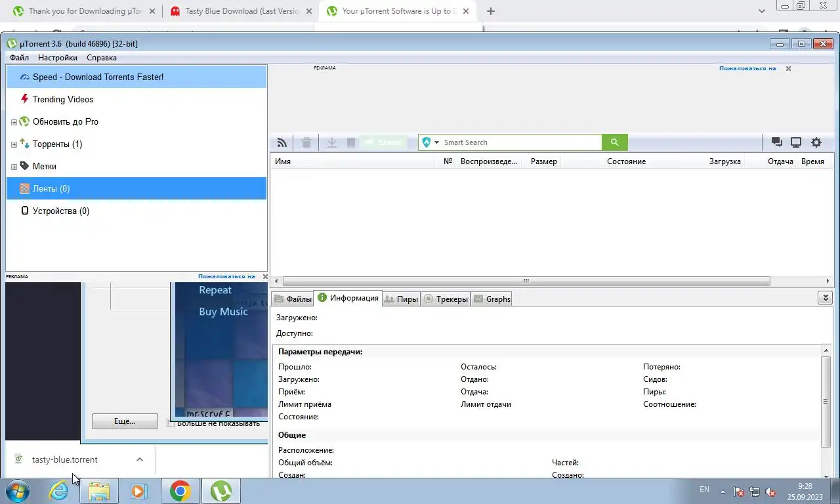840x504 pixels.
Task: Open downloaded tasty-blue.torrent in browser bar
Action: [65, 459]
